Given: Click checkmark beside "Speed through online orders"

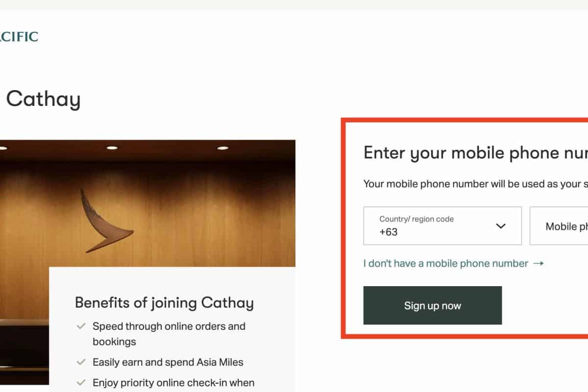Looking at the screenshot, I should coord(81,326).
